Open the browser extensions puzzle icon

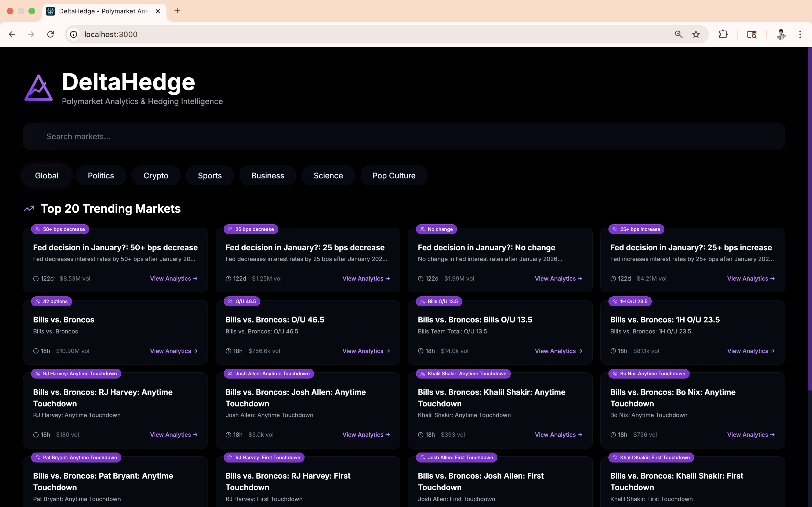tap(723, 34)
